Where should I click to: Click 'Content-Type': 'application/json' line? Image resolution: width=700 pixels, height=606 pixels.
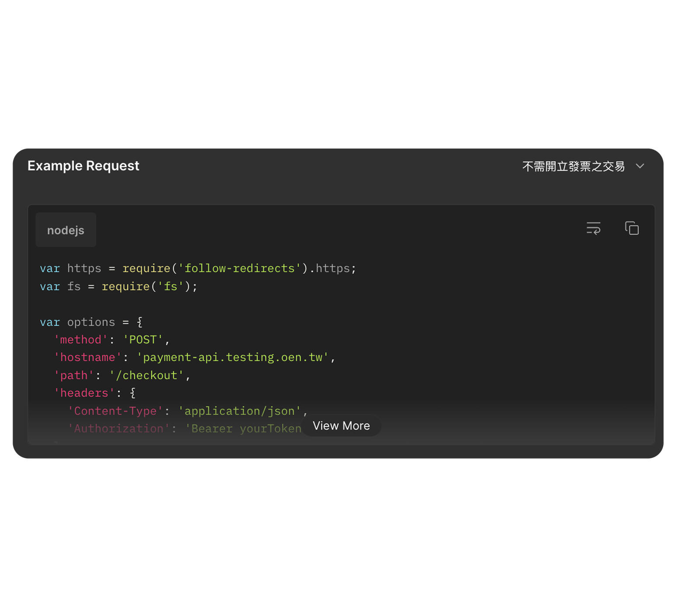(188, 411)
